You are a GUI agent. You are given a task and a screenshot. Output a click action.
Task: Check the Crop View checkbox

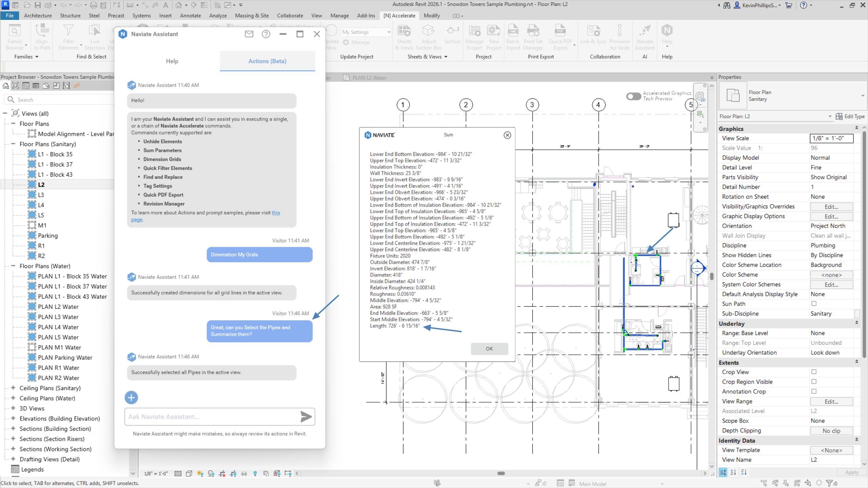pos(814,372)
